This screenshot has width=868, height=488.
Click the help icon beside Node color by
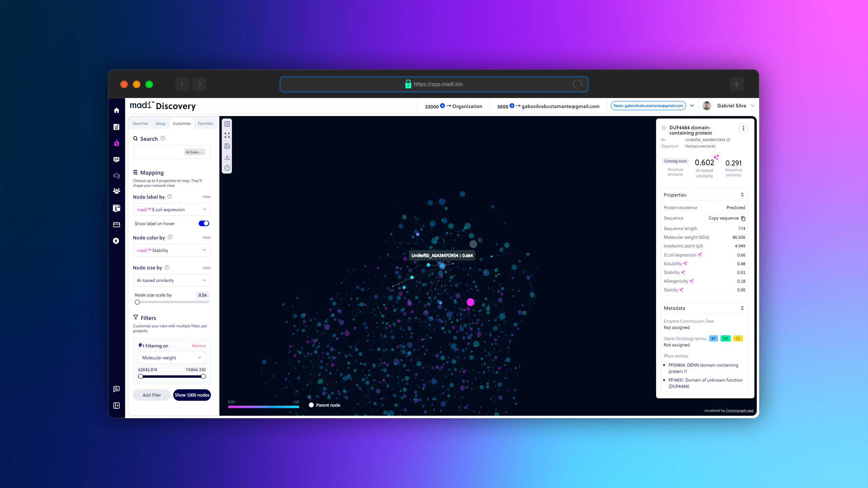click(170, 237)
